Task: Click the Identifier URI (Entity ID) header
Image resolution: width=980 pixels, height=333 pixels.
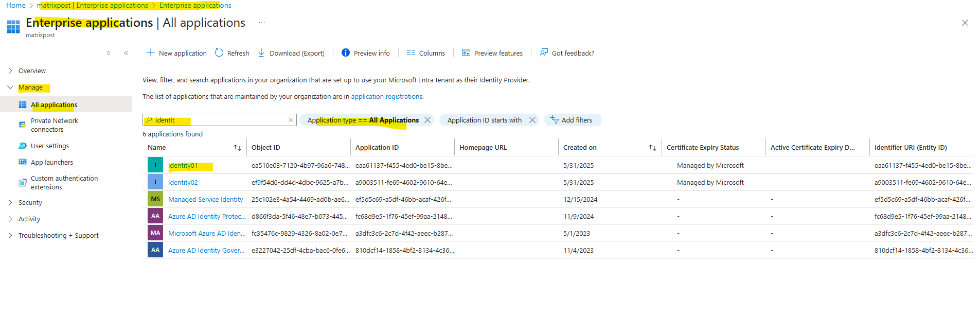Action: pos(911,147)
